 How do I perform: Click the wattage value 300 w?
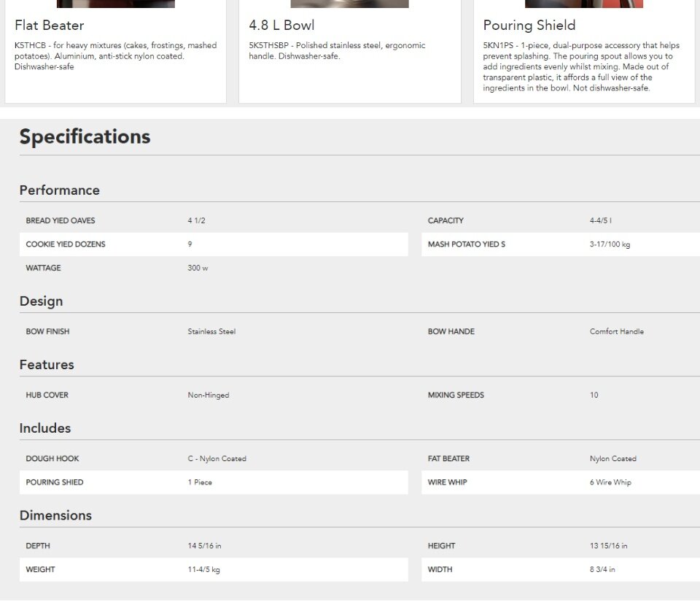(198, 268)
